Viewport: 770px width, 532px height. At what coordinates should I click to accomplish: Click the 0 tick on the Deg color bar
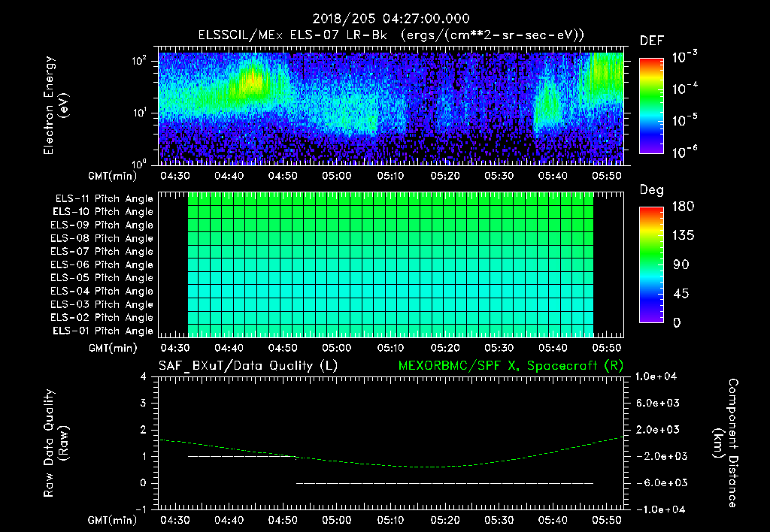[x=677, y=322]
